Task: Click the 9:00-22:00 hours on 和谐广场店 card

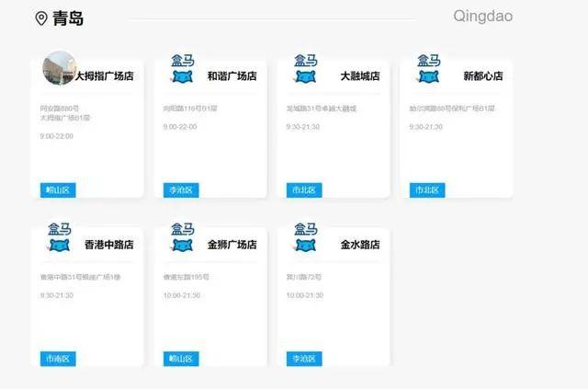Action: (x=180, y=127)
